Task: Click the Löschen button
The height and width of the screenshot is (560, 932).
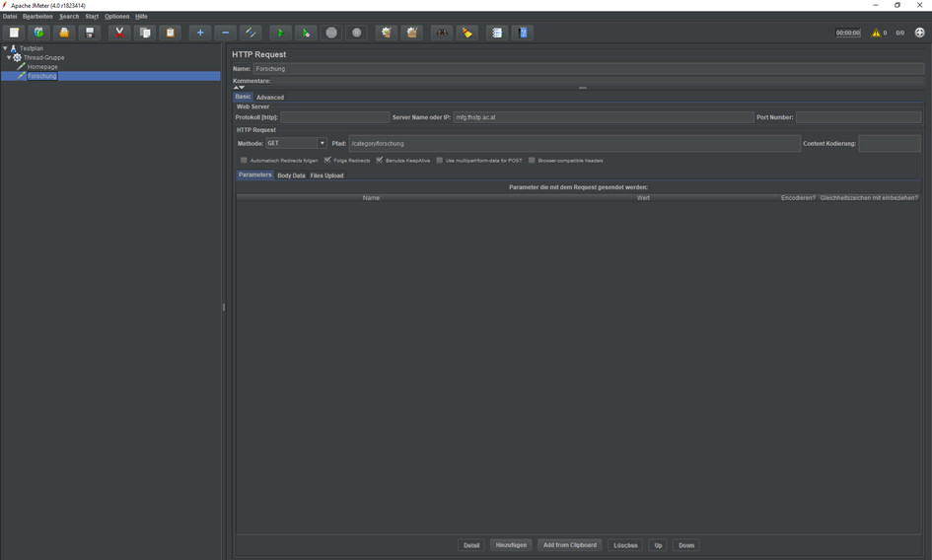Action: click(625, 545)
